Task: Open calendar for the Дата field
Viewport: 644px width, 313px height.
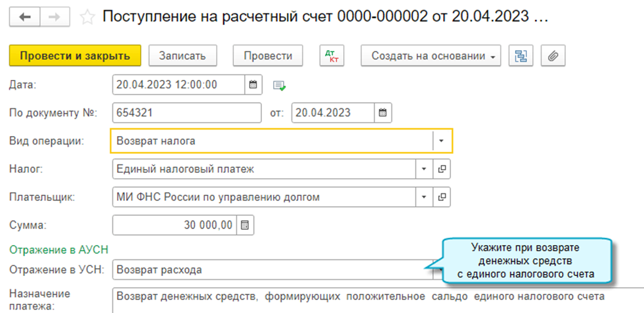Action: 253,85
